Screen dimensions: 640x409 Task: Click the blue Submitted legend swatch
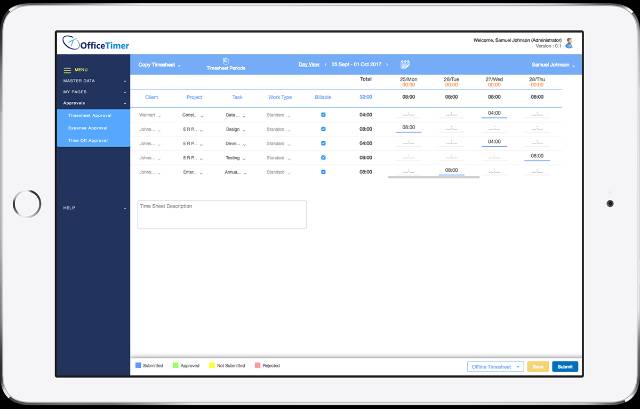tap(138, 366)
